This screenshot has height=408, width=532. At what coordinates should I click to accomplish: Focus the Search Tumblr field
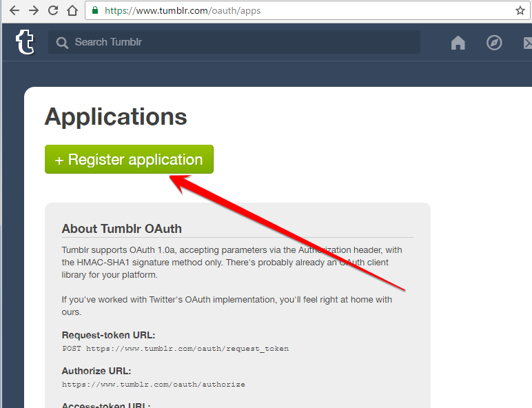click(x=234, y=42)
